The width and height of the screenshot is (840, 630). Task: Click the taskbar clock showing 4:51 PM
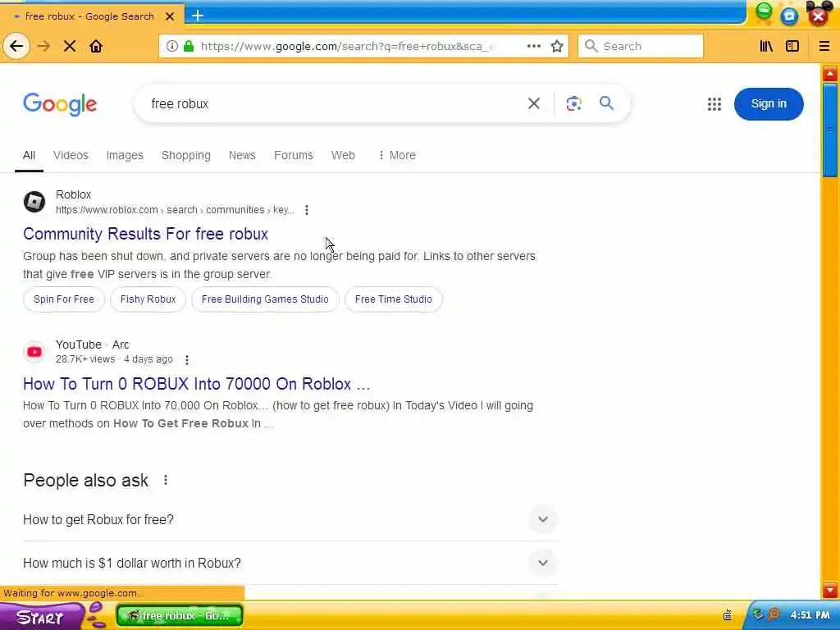[810, 615]
